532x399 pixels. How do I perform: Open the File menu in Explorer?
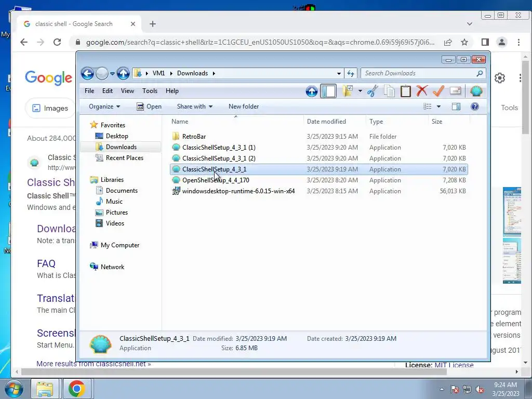(89, 91)
